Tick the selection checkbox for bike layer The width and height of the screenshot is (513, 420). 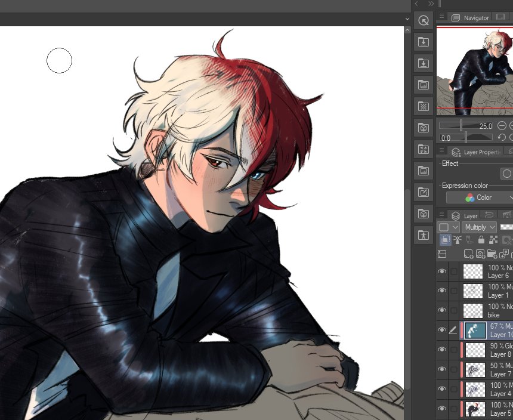click(454, 310)
